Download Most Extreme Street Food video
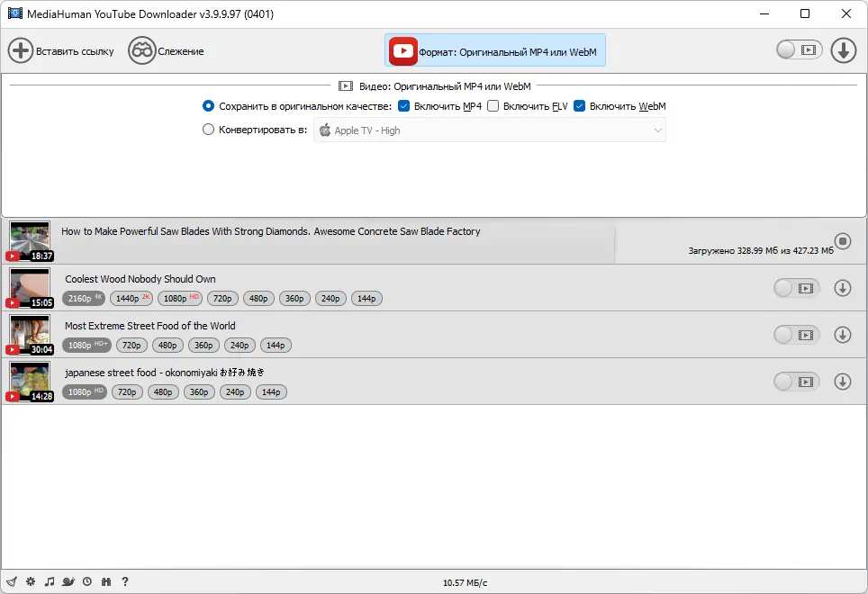Image resolution: width=868 pixels, height=594 pixels. (843, 335)
